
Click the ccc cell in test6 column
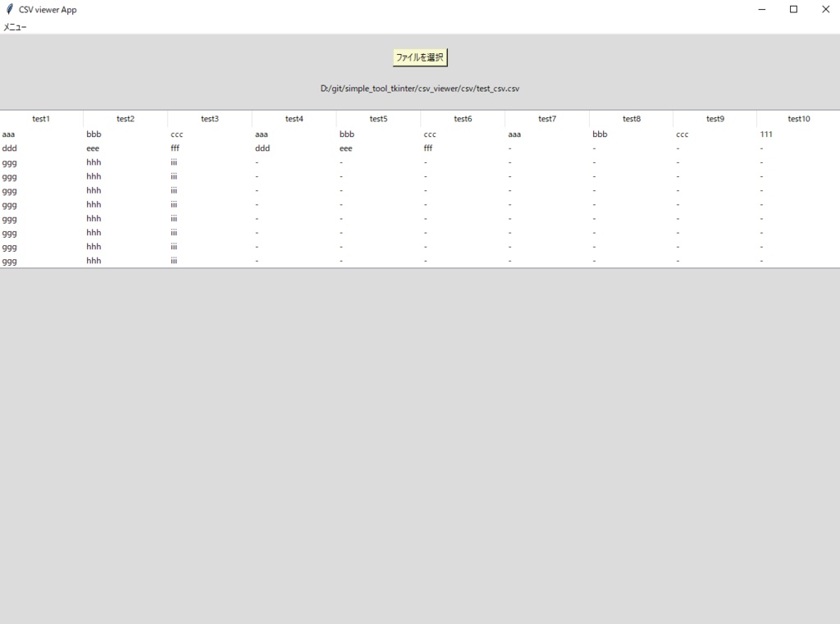pyautogui.click(x=430, y=134)
